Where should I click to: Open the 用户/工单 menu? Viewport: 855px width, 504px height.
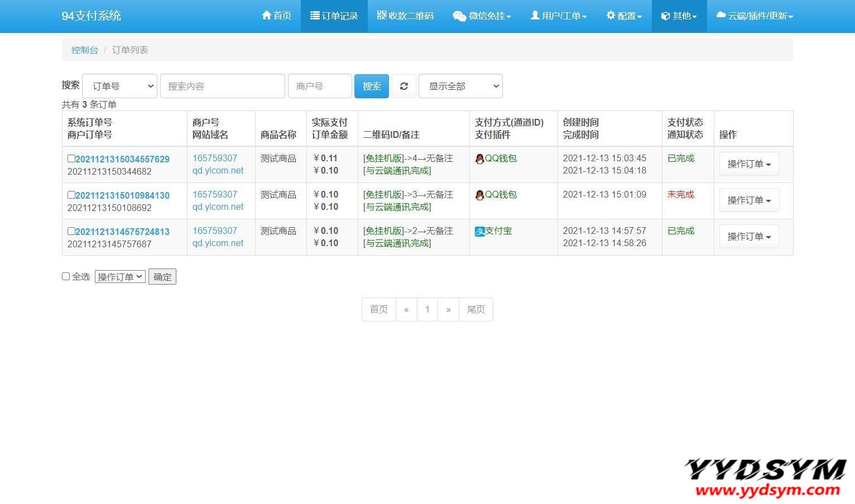tap(559, 16)
